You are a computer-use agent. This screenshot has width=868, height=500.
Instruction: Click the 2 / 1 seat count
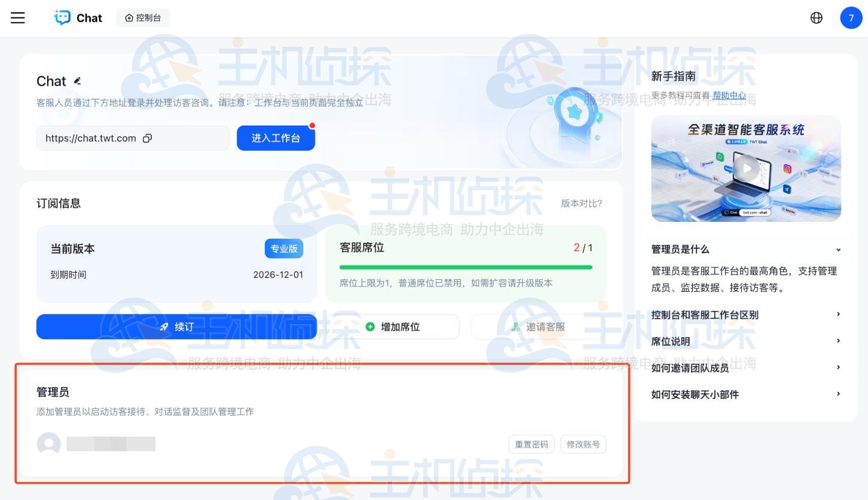(x=583, y=248)
